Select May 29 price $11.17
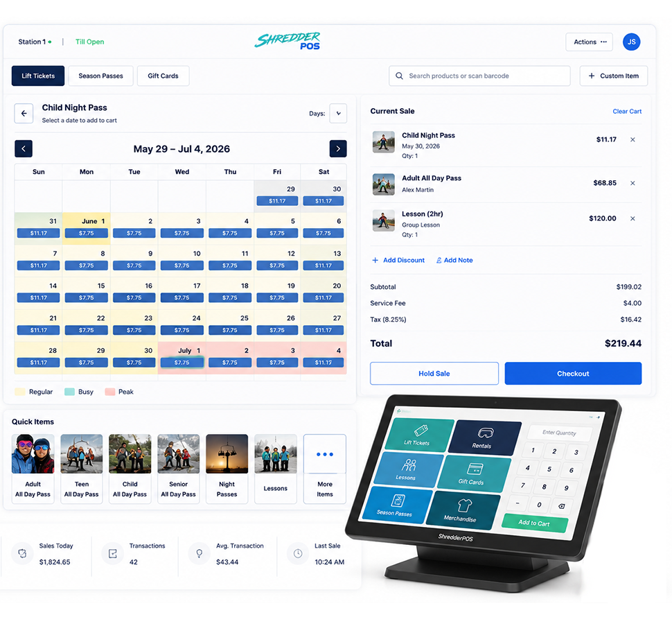 pos(277,201)
